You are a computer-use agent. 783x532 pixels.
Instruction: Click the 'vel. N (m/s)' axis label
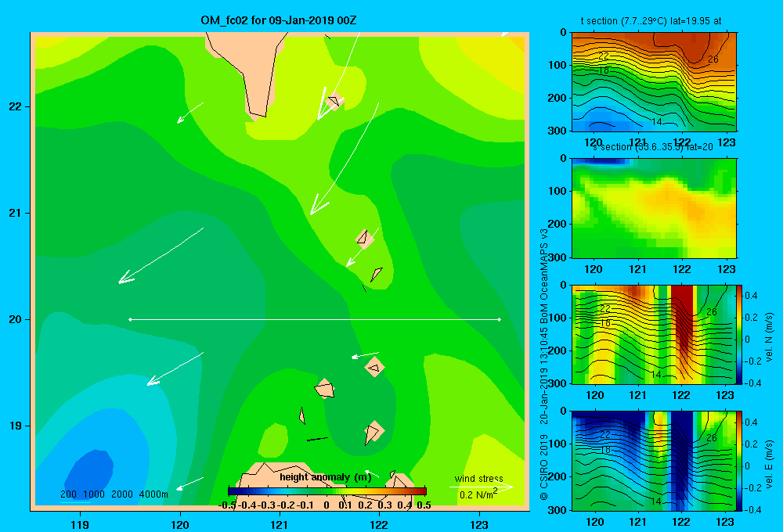[x=770, y=337]
